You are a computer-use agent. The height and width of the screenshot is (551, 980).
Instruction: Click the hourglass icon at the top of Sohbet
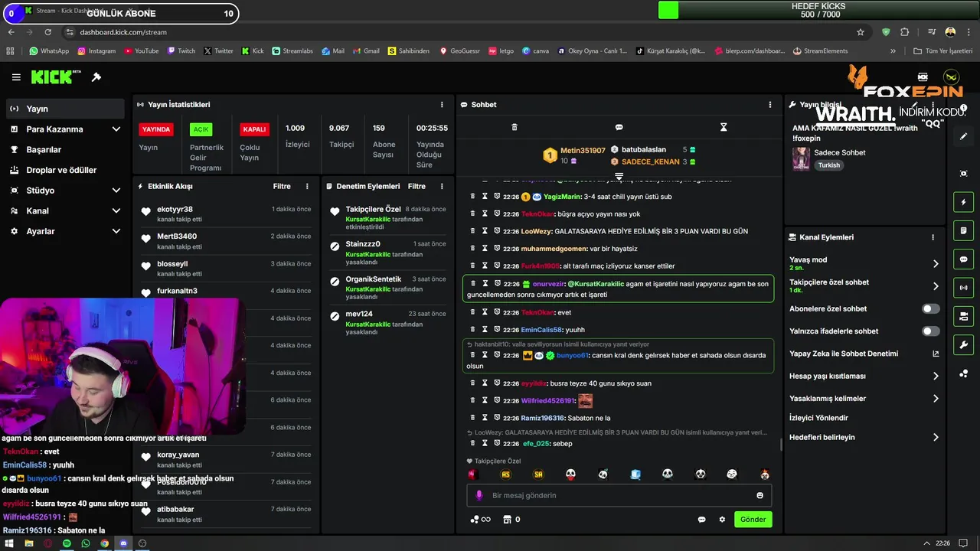click(724, 127)
